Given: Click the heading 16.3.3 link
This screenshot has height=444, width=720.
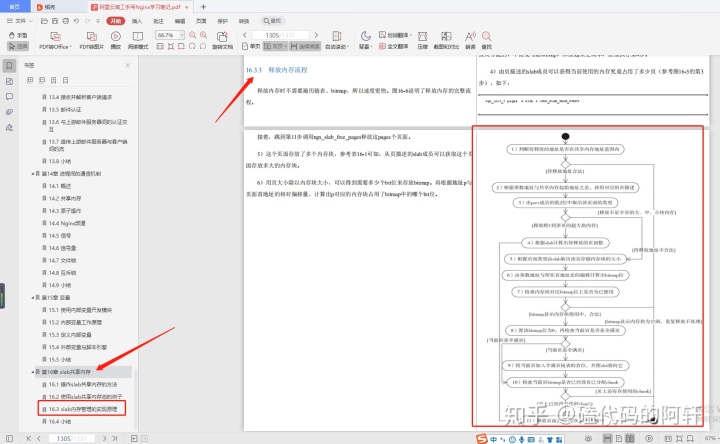Looking at the screenshot, I should pos(276,70).
